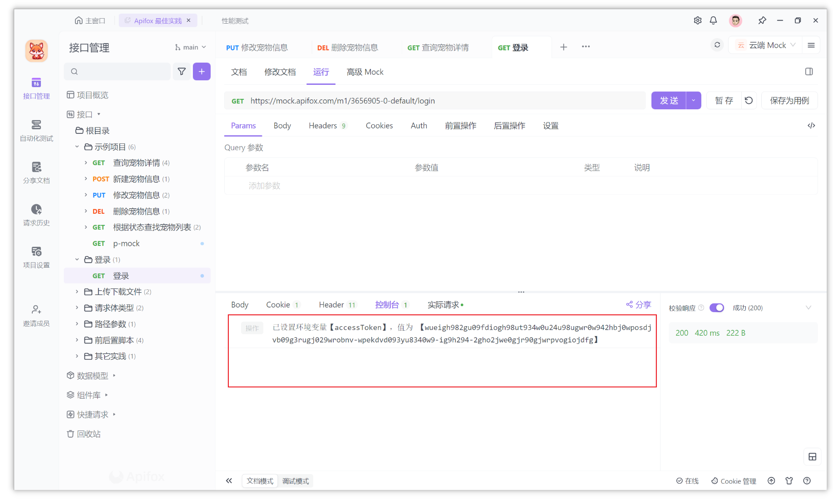The height and width of the screenshot is (504, 838).
Task: Switch to the Cookies request tab
Action: pos(379,126)
